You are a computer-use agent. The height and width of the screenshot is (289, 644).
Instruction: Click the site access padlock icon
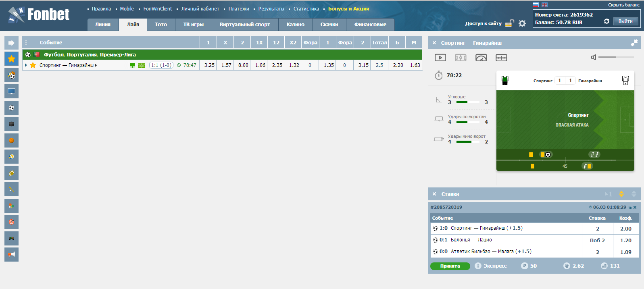click(510, 23)
